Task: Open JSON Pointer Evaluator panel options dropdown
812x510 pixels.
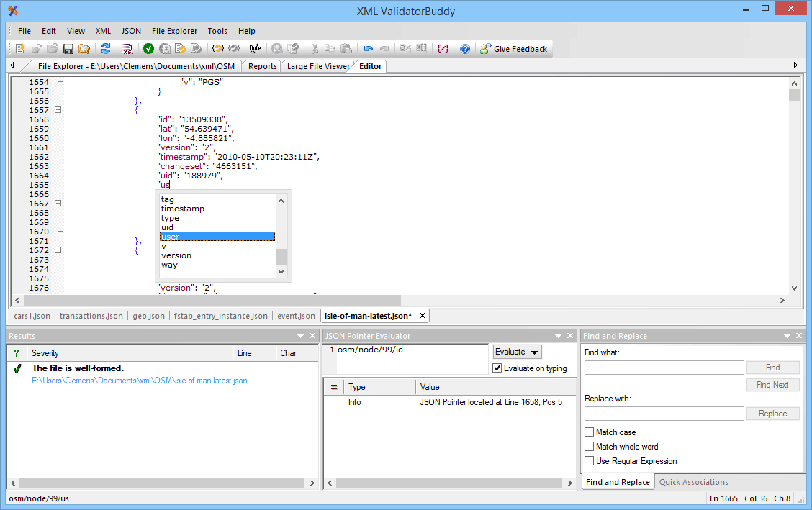Action: [x=559, y=336]
